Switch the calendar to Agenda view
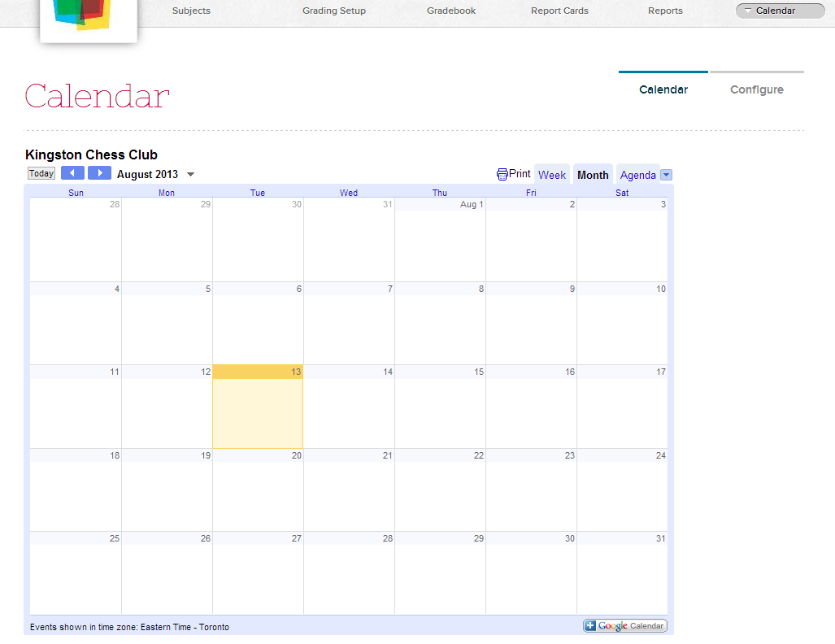This screenshot has width=835, height=644. coord(637,174)
